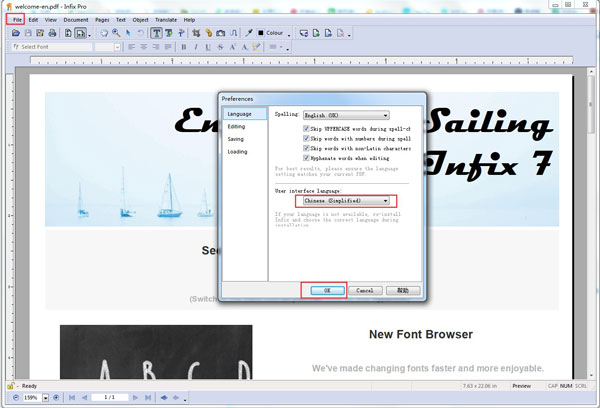Open the Pages menu
The height and width of the screenshot is (408, 600).
(102, 20)
